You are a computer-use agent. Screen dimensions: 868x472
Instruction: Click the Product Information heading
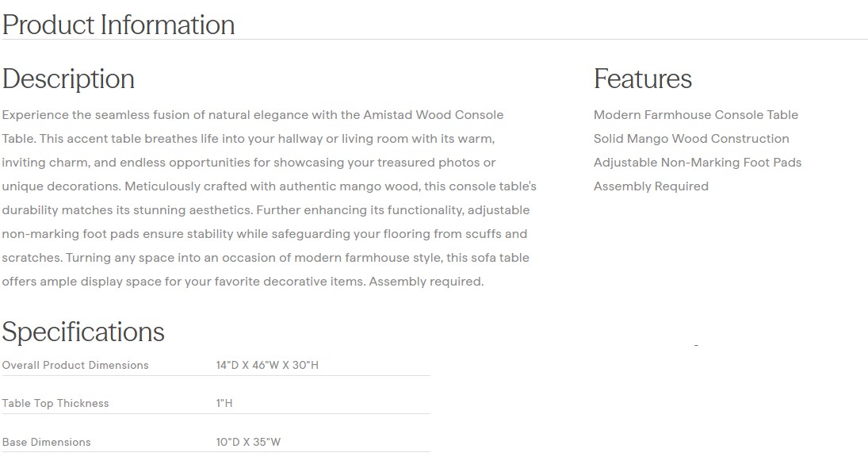[x=118, y=25]
